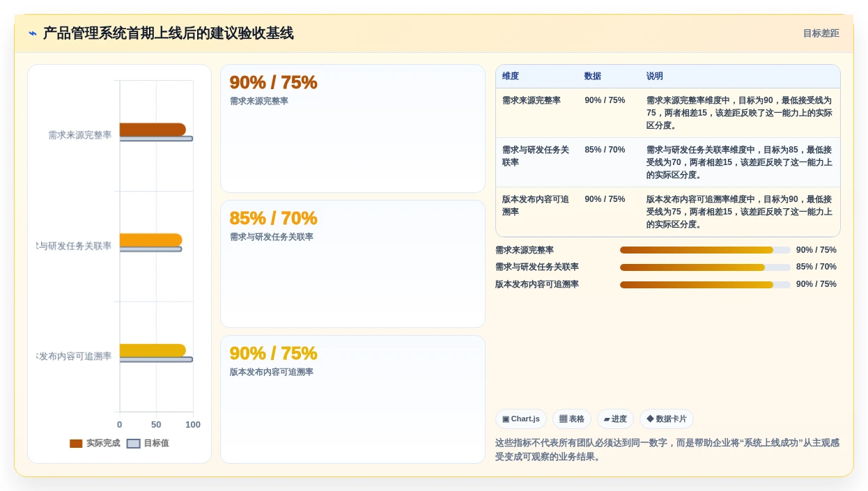
Task: Click table cell 版本发布内容可追溯率
Action: 536,205
